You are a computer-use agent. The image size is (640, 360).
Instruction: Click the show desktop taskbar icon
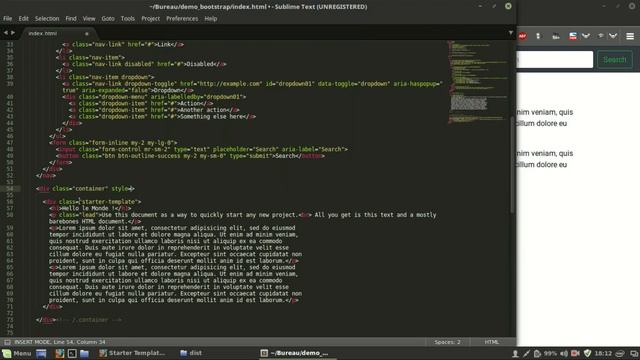click(x=41, y=353)
